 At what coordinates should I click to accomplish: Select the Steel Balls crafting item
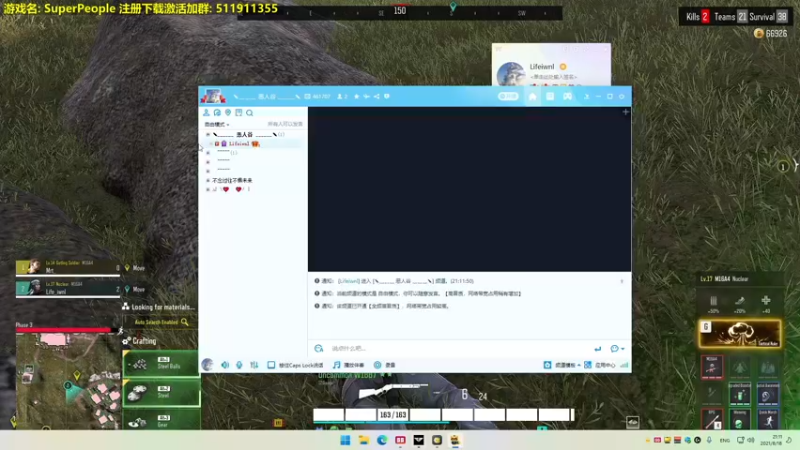coord(161,364)
